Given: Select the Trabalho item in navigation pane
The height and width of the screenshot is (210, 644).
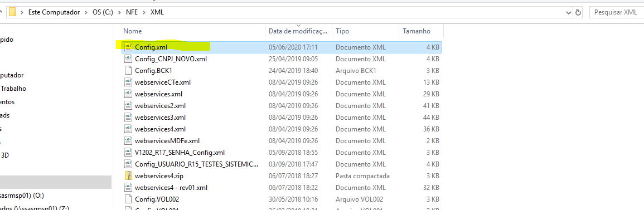Looking at the screenshot, I should [13, 88].
